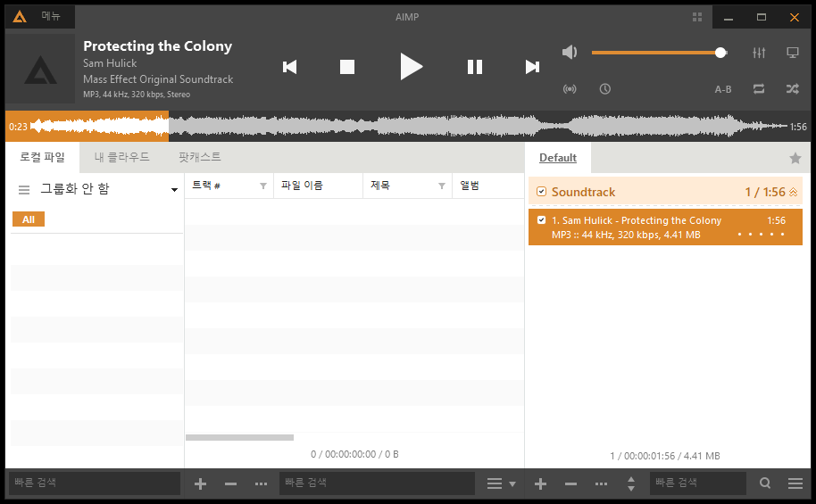Switch to the compact display view
816x504 pixels.
pyautogui.click(x=793, y=53)
